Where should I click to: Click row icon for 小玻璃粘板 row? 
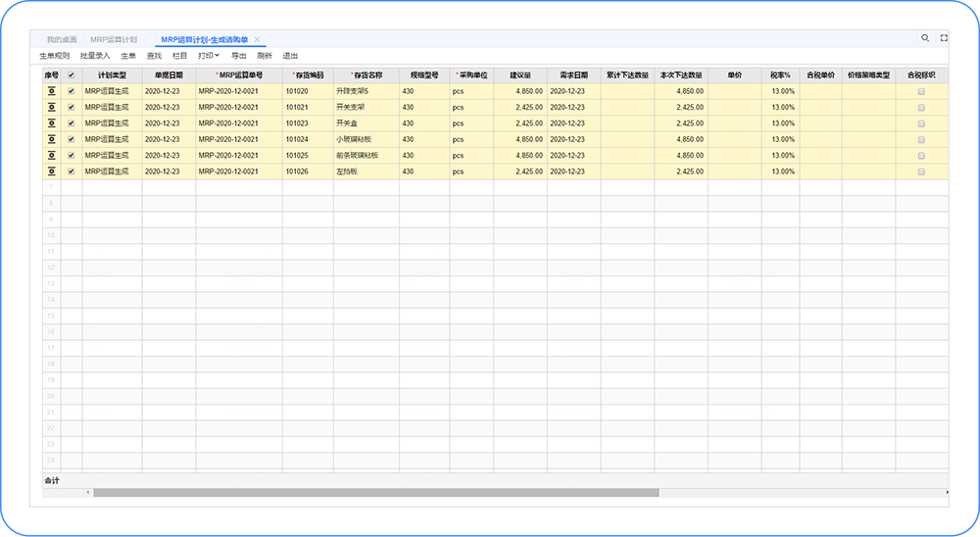[x=51, y=139]
